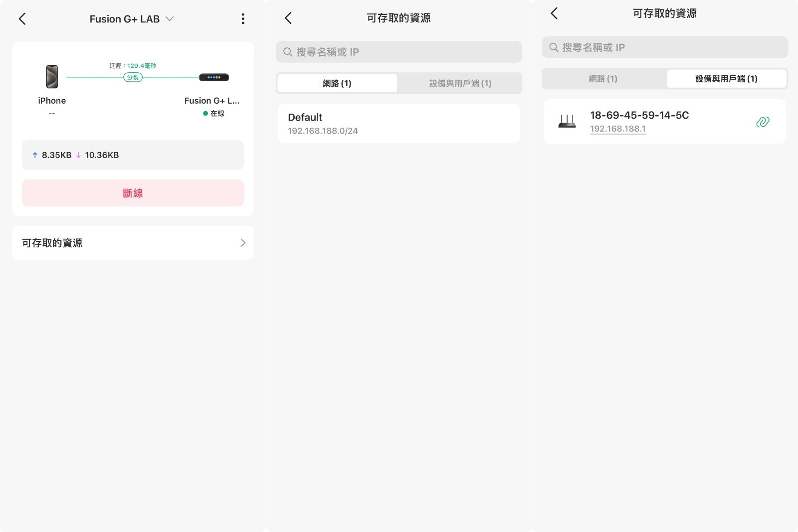The width and height of the screenshot is (798, 532).
Task: Click the upload 8.35KB arrow icon
Action: click(35, 155)
